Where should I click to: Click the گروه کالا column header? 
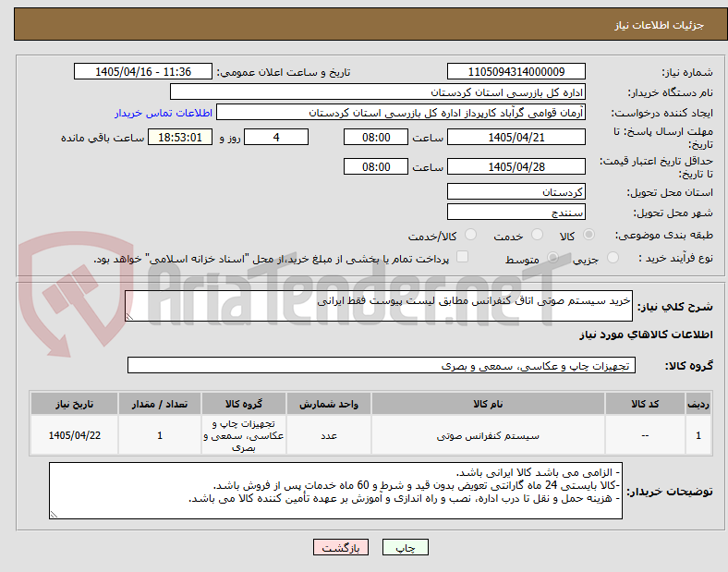pyautogui.click(x=244, y=404)
